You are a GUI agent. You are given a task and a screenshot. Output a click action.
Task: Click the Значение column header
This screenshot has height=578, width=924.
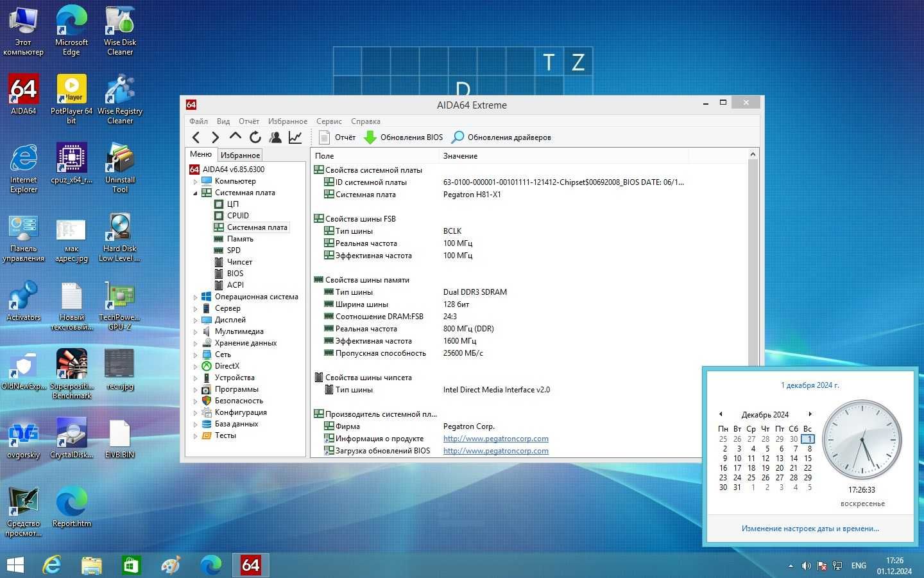tap(563, 156)
